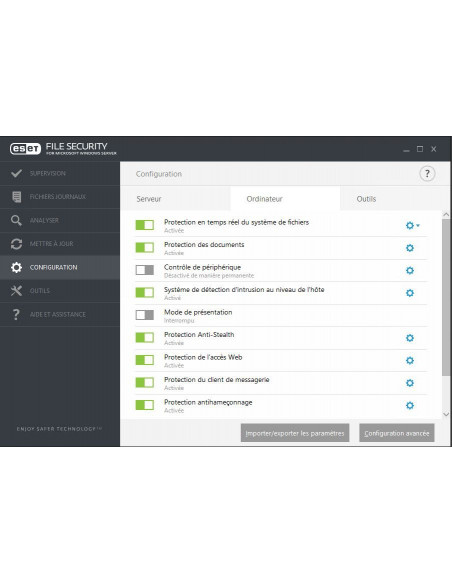Click 'Protection en temps réel du système de fichiers' label
The height and width of the screenshot is (584, 452).
[236, 222]
